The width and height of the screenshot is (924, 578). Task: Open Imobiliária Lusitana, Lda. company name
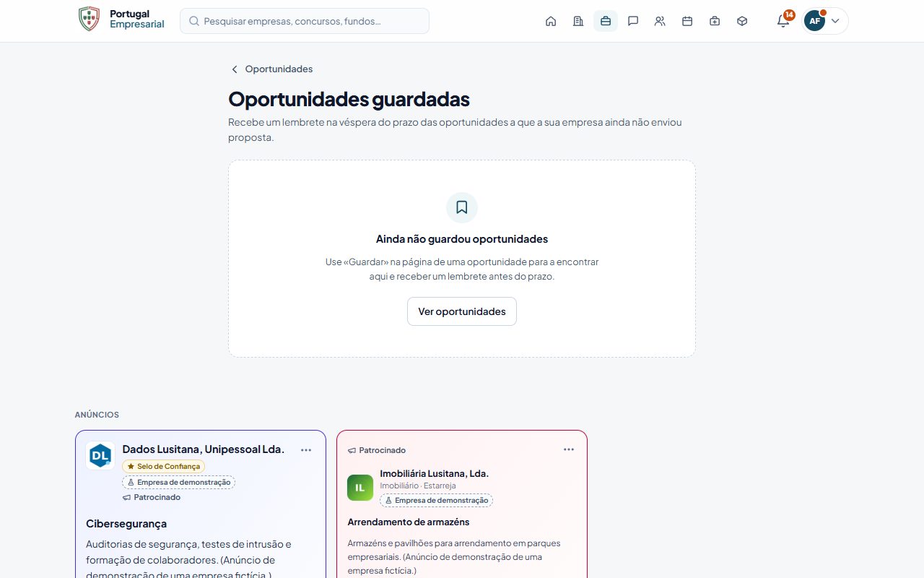tap(435, 474)
